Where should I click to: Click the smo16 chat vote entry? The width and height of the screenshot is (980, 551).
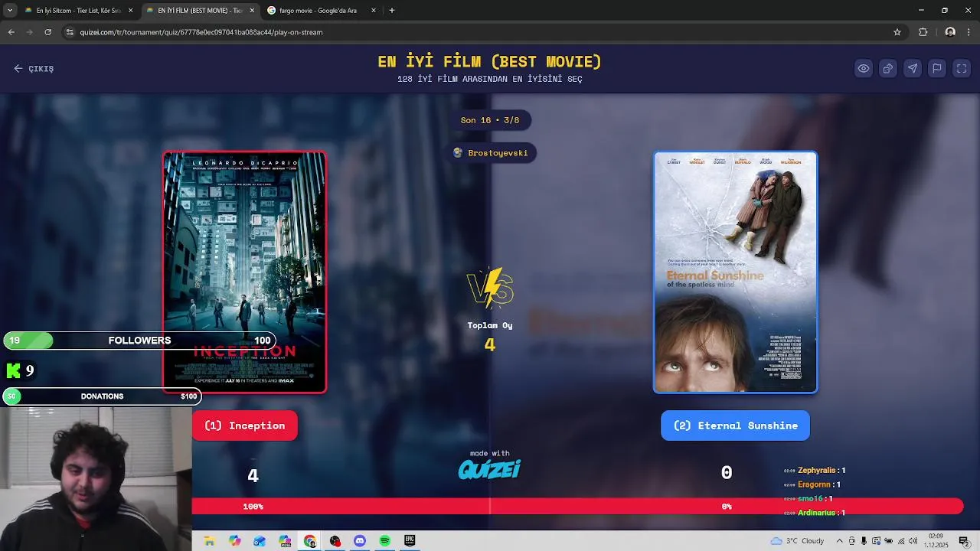[808, 499]
